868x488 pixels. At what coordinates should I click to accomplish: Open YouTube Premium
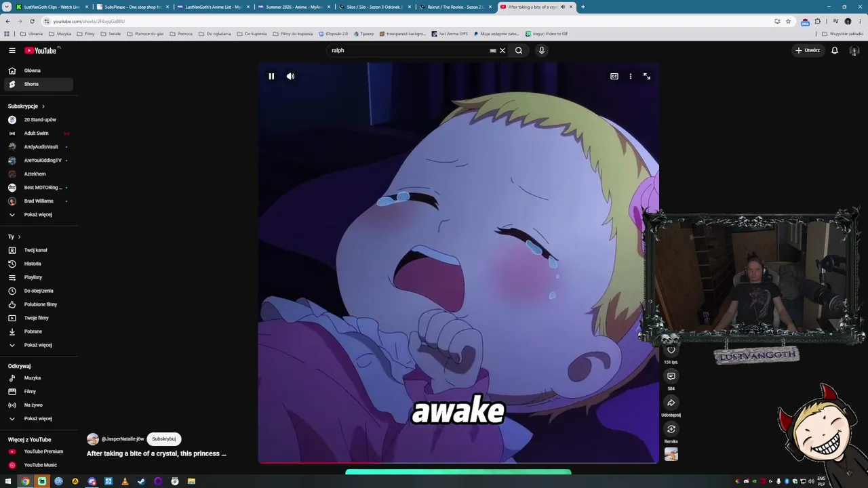38,451
